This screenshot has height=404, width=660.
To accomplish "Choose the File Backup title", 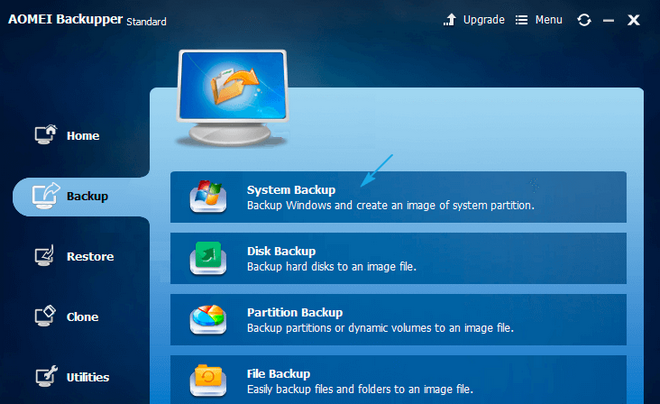I will click(278, 374).
